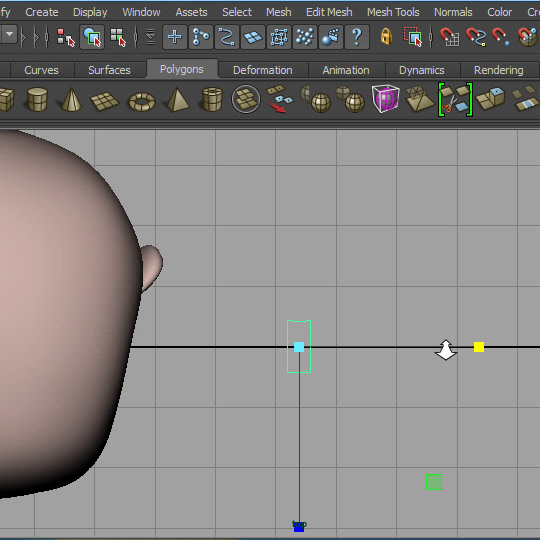The height and width of the screenshot is (540, 540).
Task: Toggle Snap to grids magnet
Action: click(x=449, y=37)
